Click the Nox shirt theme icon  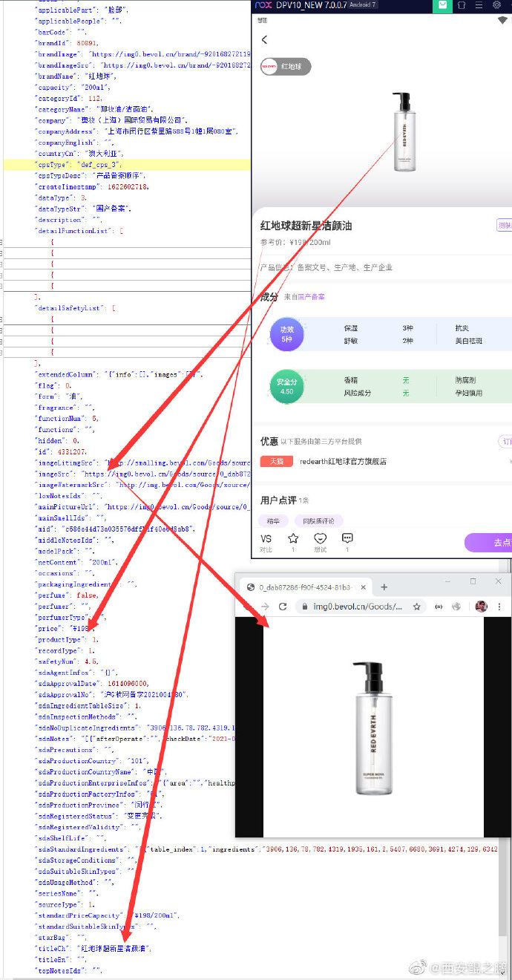pyautogui.click(x=462, y=5)
